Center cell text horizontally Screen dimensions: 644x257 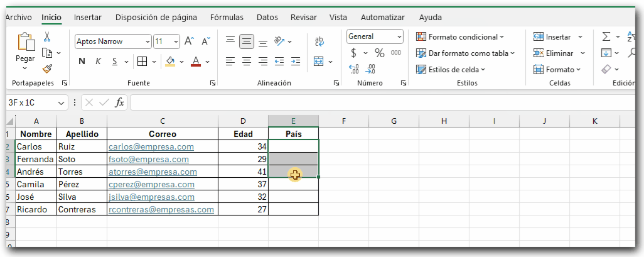pos(247,62)
